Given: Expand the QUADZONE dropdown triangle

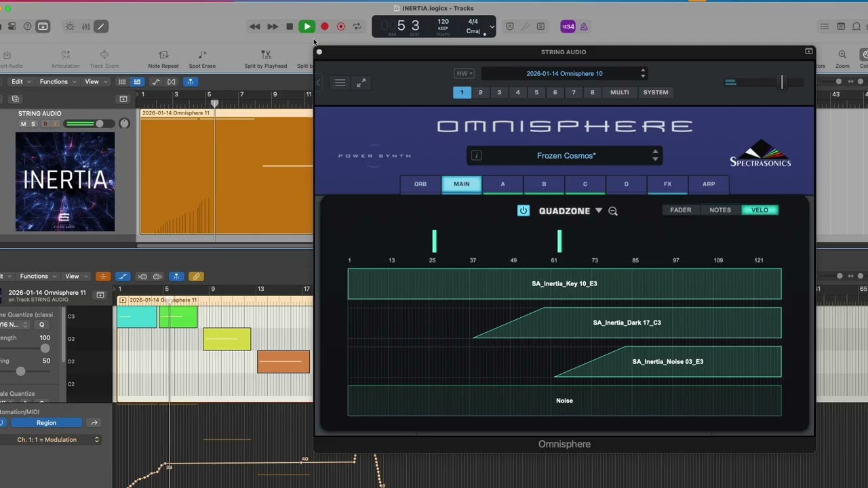Looking at the screenshot, I should tap(599, 211).
